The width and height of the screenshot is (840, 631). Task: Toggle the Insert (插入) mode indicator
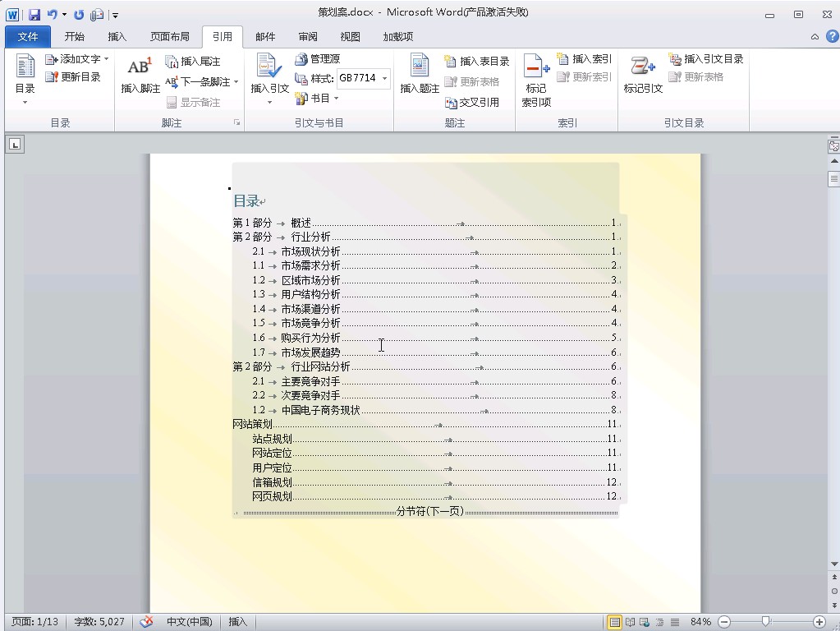[x=237, y=622]
